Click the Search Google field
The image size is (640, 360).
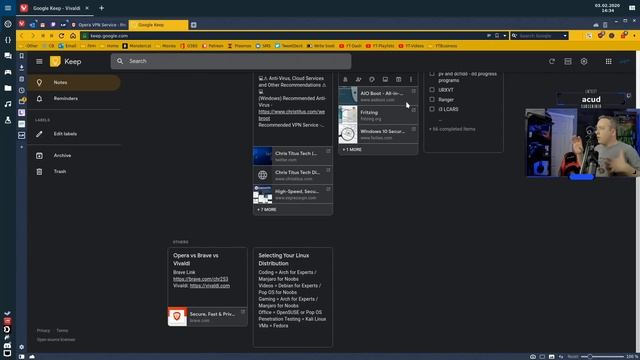(539, 36)
